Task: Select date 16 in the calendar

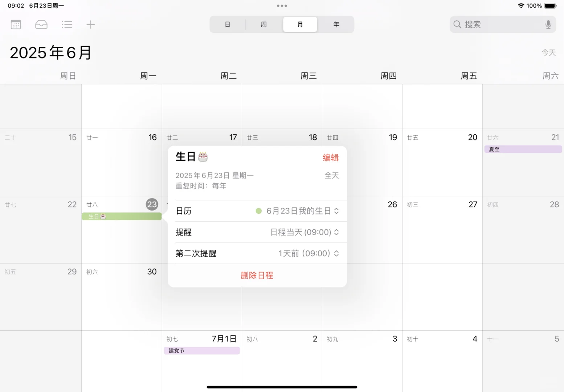Action: click(152, 138)
